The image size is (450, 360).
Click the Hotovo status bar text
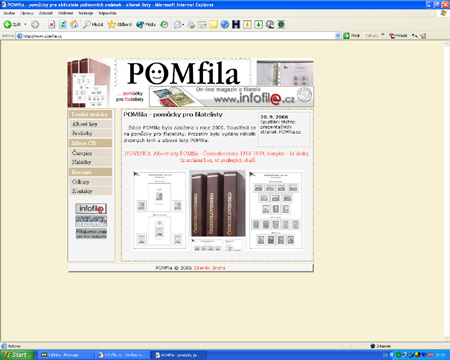13,346
